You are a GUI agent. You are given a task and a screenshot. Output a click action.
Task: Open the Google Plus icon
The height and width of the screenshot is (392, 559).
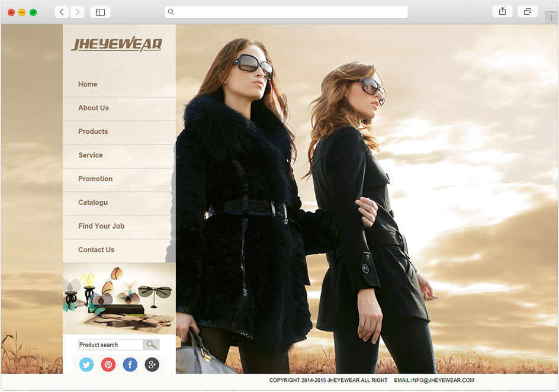(x=152, y=365)
